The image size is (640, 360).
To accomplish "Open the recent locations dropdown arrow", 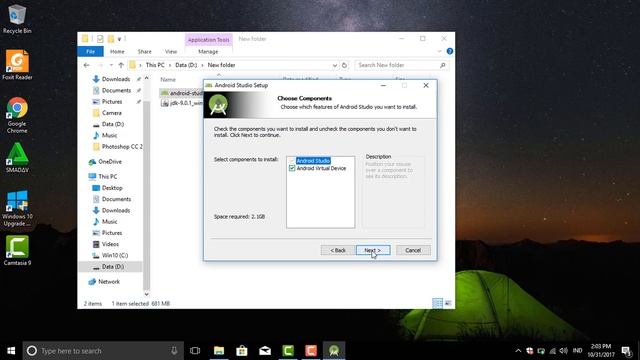I will click(111, 65).
